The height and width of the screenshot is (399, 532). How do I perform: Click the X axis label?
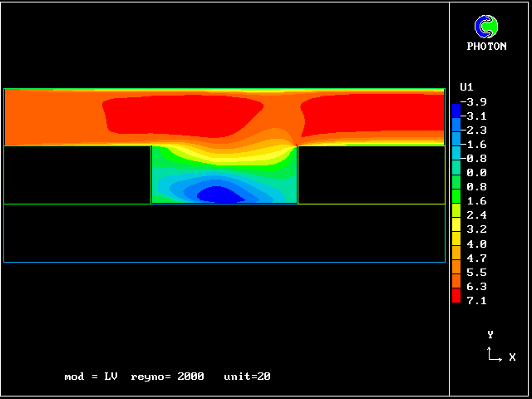512,357
